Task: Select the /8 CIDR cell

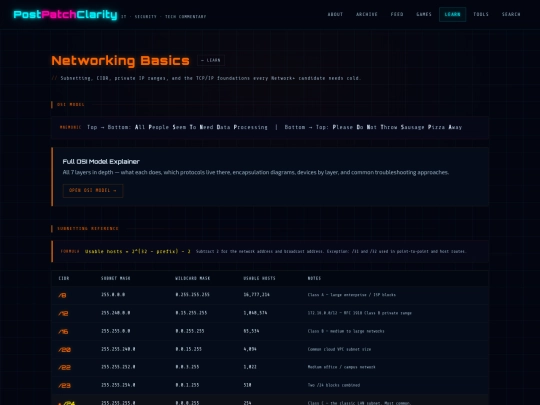Action: click(x=62, y=295)
